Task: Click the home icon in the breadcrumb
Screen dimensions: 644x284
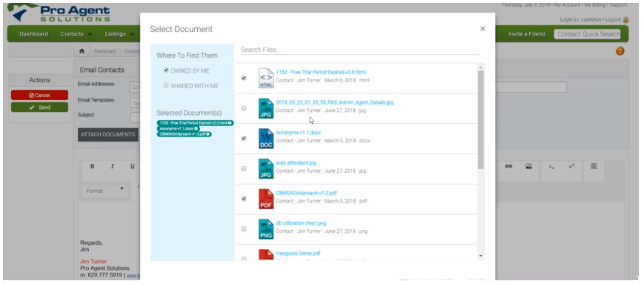Action: (x=82, y=51)
